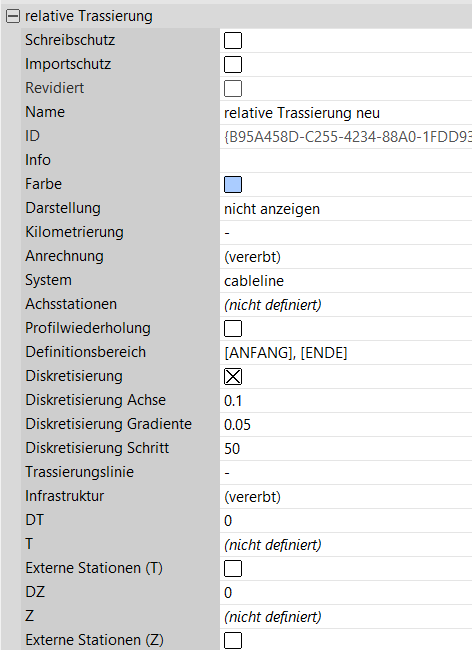472x650 pixels.
Task: Edit the Name field value
Action: pos(346,113)
